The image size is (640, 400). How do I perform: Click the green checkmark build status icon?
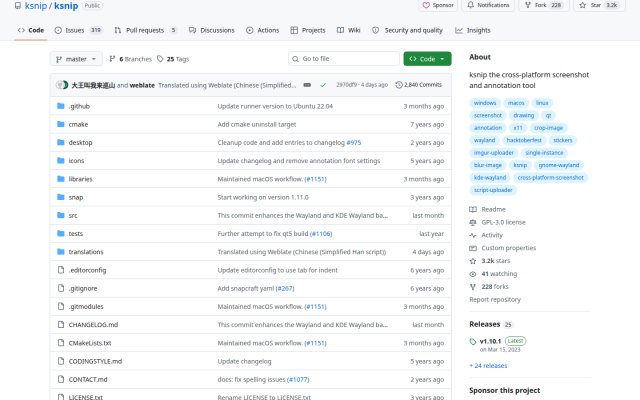tap(323, 85)
